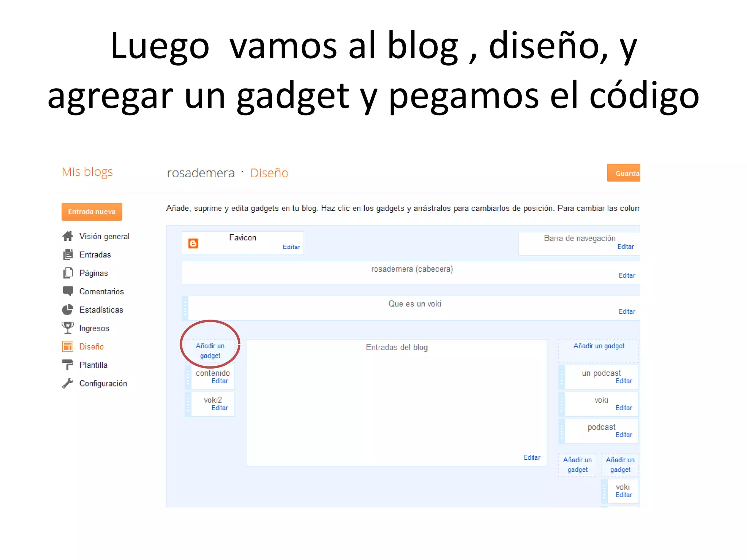Click the Diseño layout icon
Viewport: 747px width, 560px height.
tap(68, 346)
